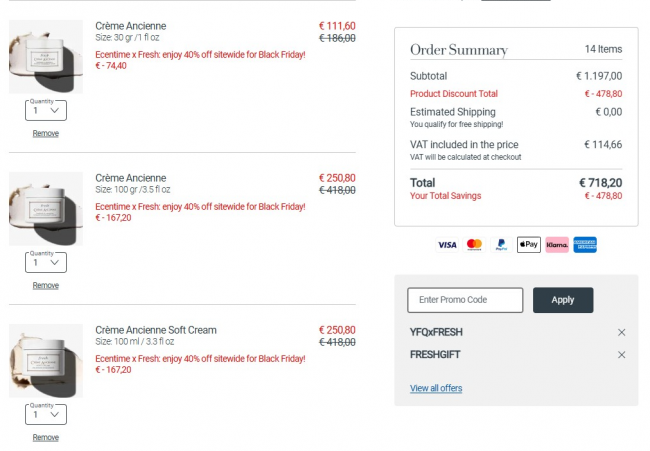Image resolution: width=650 pixels, height=451 pixels.
Task: Remove the FRESHGIFT promo code
Action: coord(622,355)
